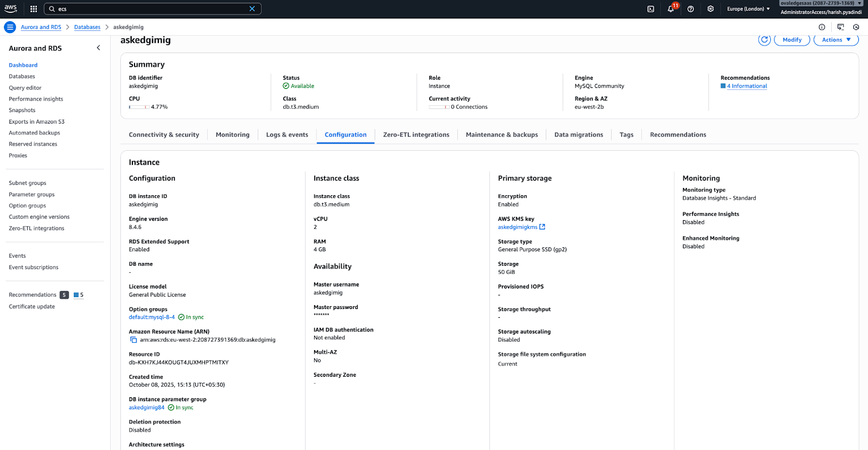The height and width of the screenshot is (450, 868).
Task: Click the AWS logo home icon
Action: [x=11, y=9]
